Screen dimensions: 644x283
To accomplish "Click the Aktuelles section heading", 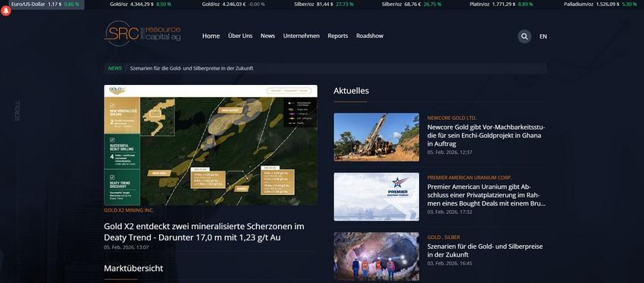I will [351, 91].
